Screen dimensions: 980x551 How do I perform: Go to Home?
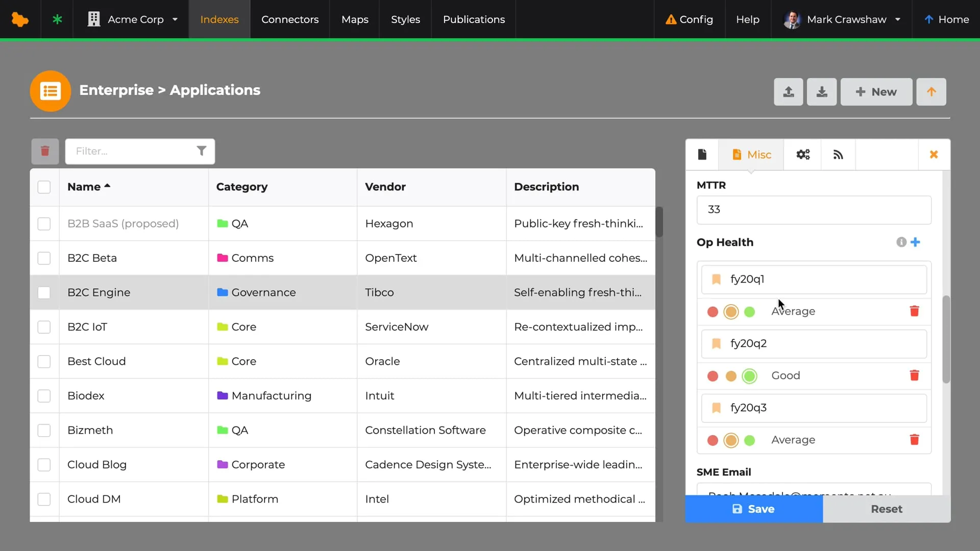[x=946, y=19]
